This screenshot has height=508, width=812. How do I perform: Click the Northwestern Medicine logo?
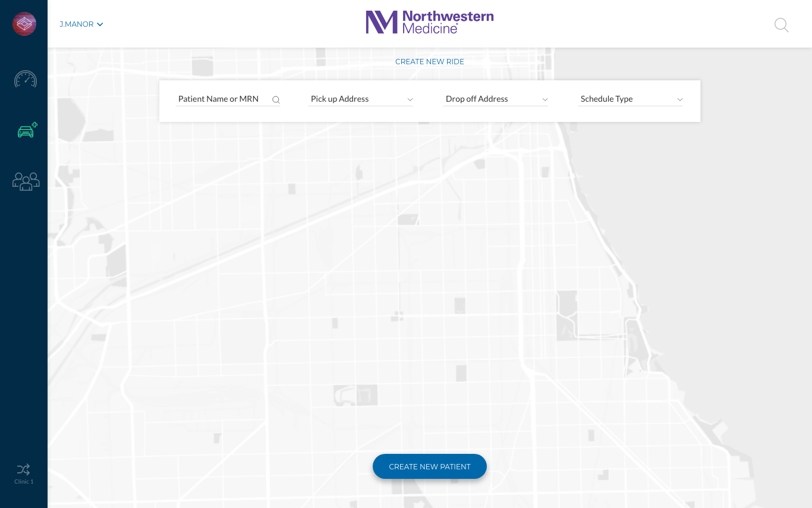pyautogui.click(x=429, y=23)
